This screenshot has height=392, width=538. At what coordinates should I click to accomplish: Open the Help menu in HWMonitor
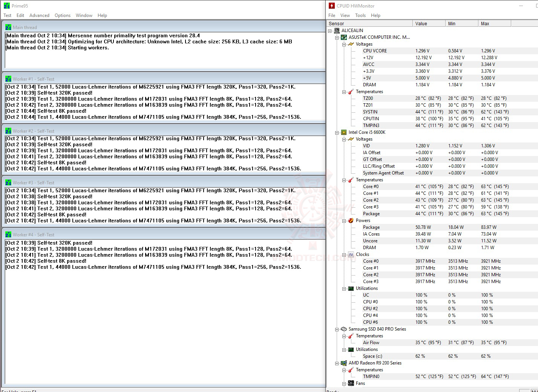pos(376,15)
